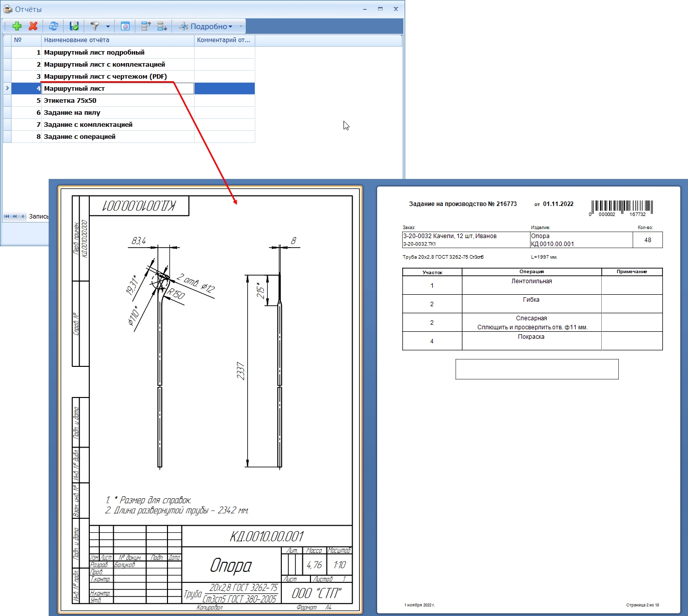Image resolution: width=688 pixels, height=616 pixels.
Task: Click the red X delete-record icon
Action: coord(33,26)
